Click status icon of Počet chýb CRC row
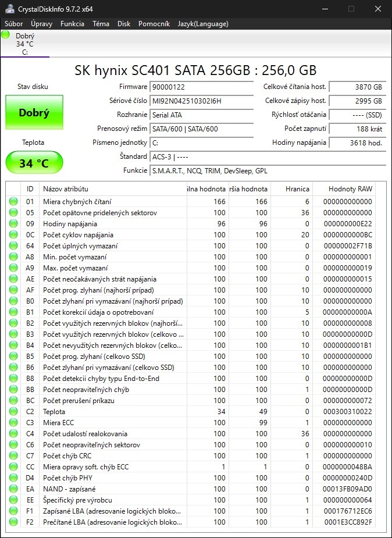The width and height of the screenshot is (392, 538). point(13,455)
